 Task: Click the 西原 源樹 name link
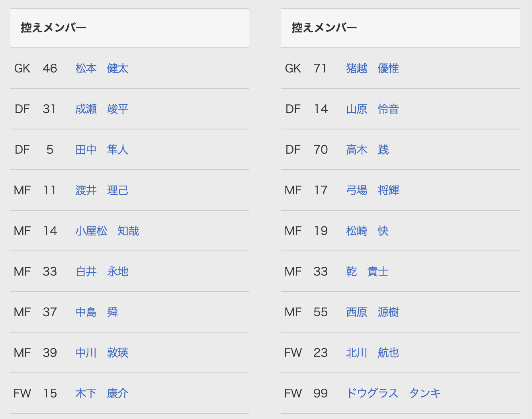tap(373, 312)
